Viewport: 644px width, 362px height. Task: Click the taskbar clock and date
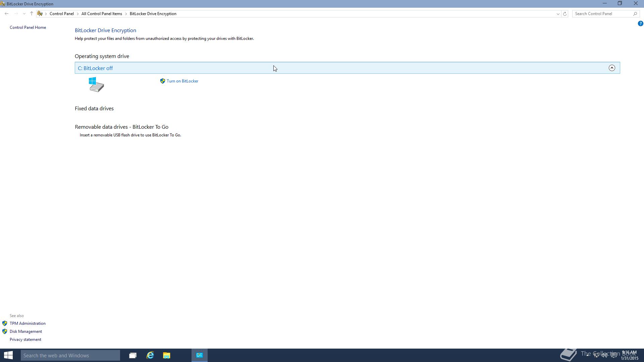coord(629,355)
